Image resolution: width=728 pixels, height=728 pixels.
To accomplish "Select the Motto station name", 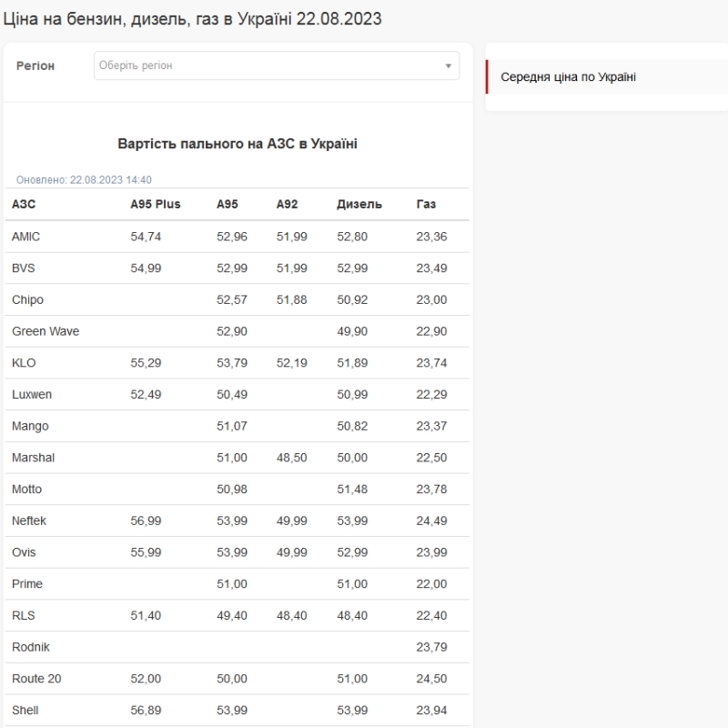I will click(x=27, y=490).
